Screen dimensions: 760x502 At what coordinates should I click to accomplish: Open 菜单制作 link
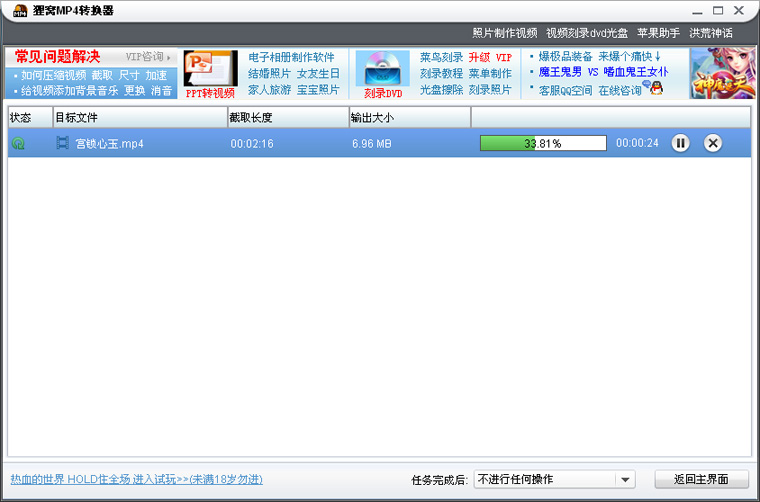(490, 74)
